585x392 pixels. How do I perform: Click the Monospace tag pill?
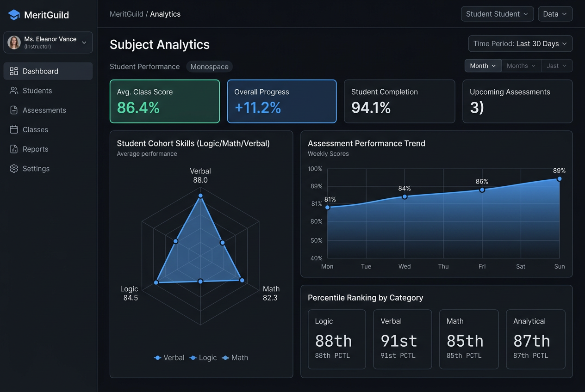click(x=209, y=67)
